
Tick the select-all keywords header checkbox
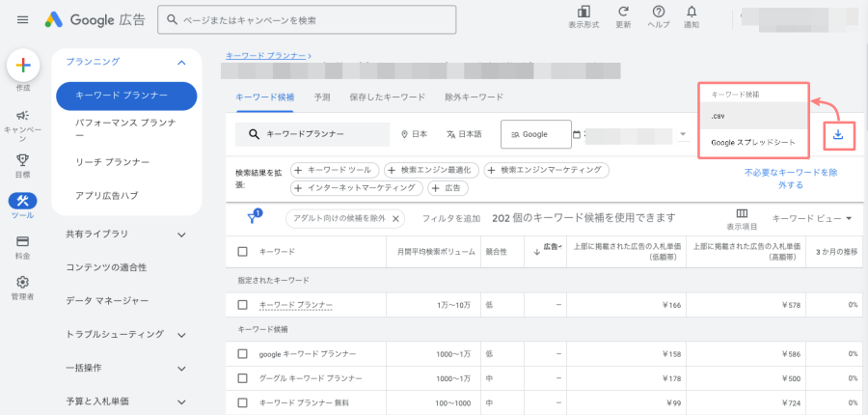tap(242, 252)
